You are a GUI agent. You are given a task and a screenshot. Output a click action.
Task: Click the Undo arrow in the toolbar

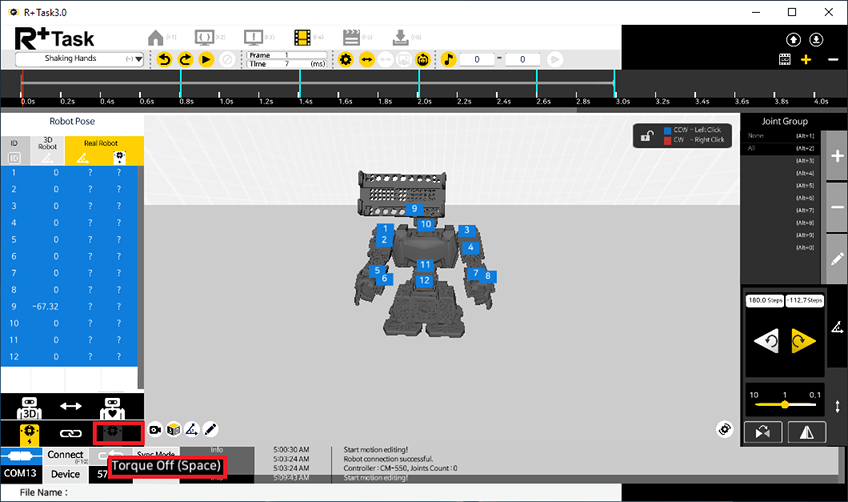coord(166,60)
